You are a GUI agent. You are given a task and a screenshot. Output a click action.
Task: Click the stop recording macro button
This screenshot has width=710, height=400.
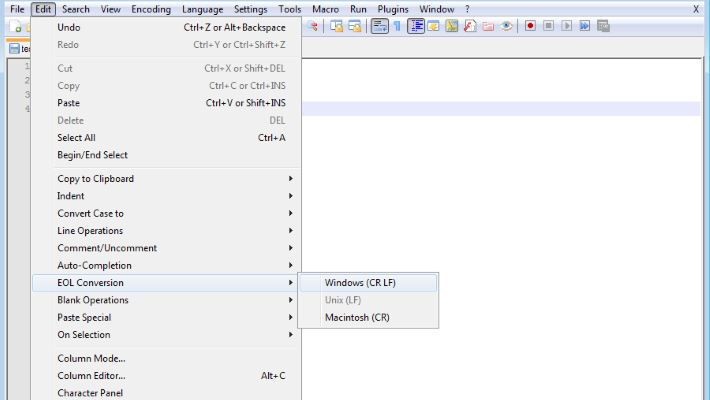[548, 26]
